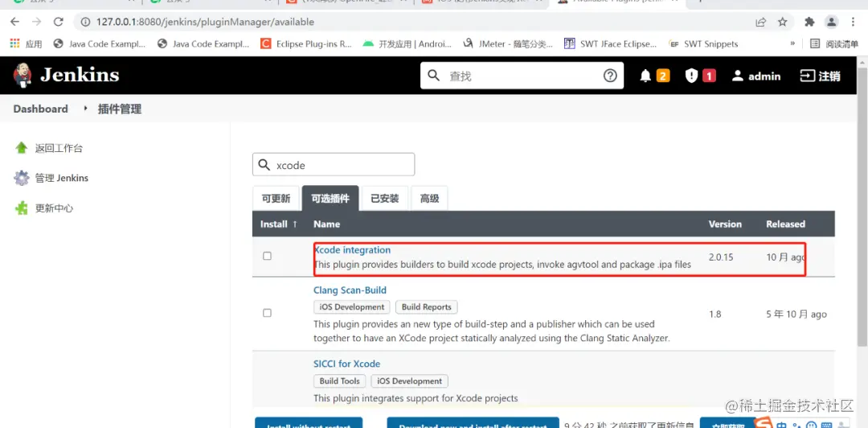Viewport: 868px width, 428px height.
Task: Select the Clang Scan-Build version 1.8
Action: 715,315
